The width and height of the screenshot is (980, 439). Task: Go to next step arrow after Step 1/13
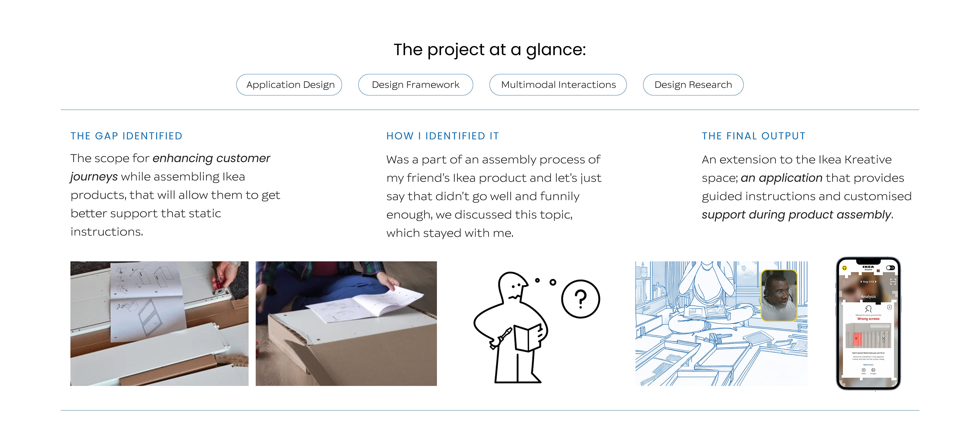[876, 282]
